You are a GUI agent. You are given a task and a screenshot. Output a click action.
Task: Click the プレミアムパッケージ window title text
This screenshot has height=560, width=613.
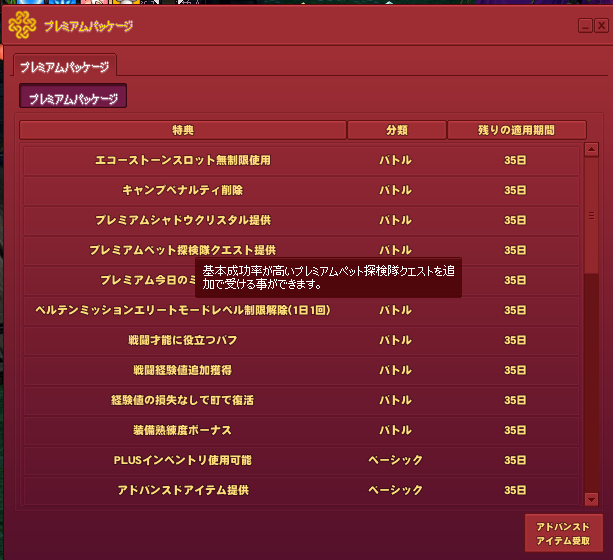click(x=88, y=26)
